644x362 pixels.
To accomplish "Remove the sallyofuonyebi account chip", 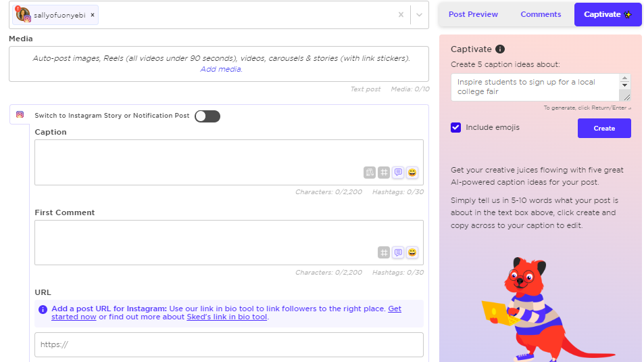I will pos(93,15).
